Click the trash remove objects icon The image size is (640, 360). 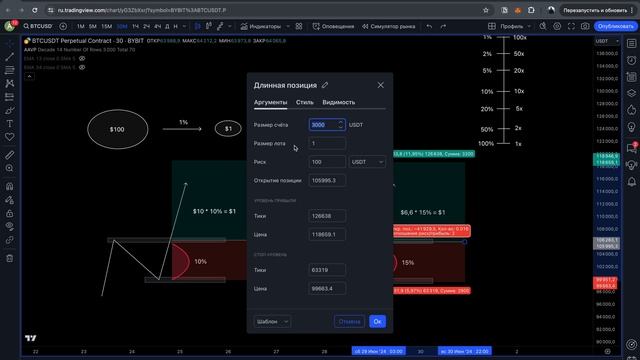9,258
